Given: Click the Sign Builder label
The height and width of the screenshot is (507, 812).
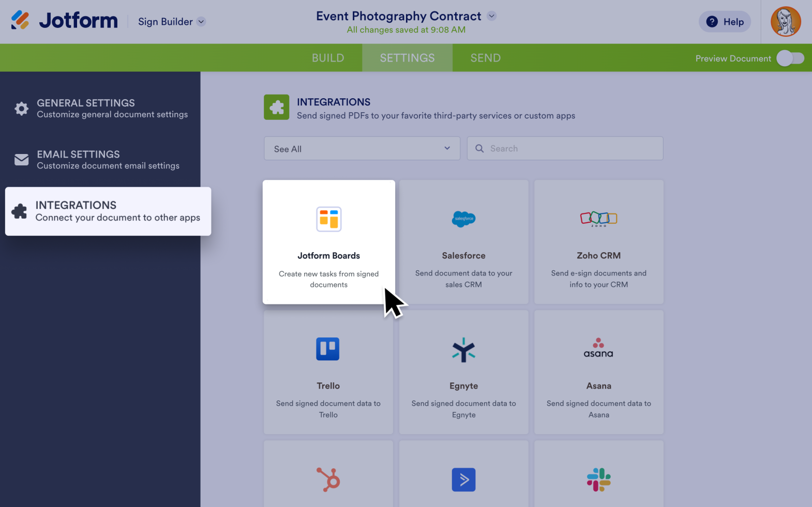Looking at the screenshot, I should [x=166, y=22].
